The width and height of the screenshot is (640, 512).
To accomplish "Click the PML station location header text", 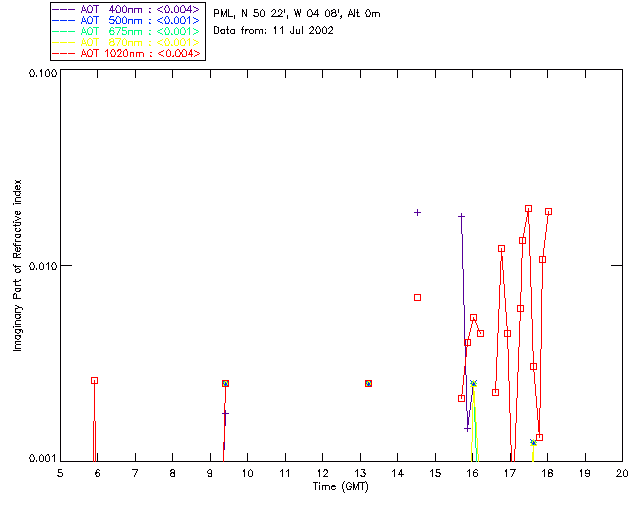I will [297, 14].
